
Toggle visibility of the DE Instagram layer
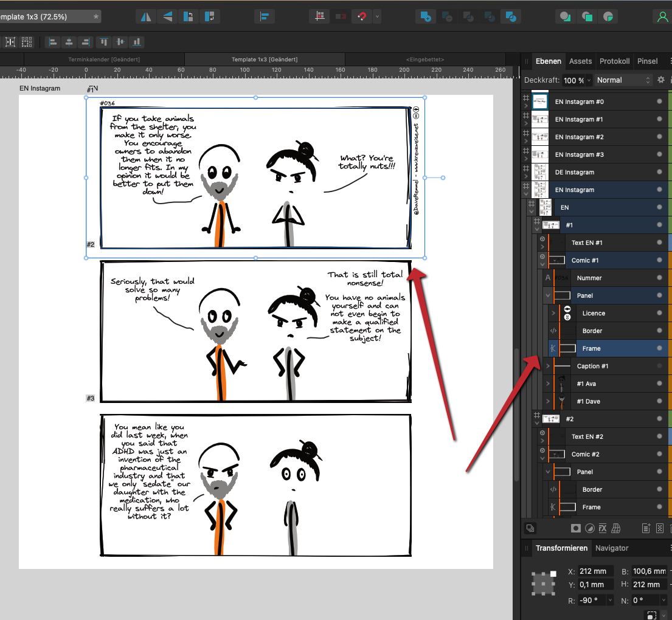click(x=660, y=172)
